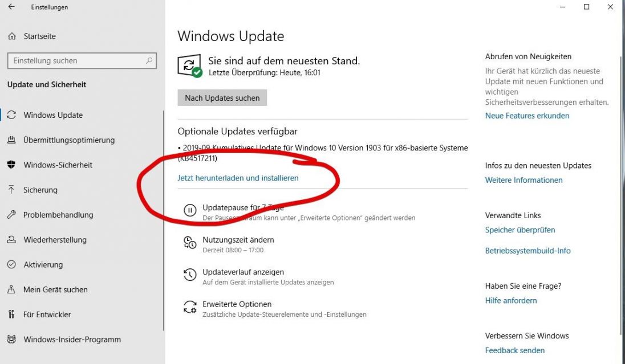Click 'Derzeit 08:00 – 17:00' text
The width and height of the screenshot is (625, 364).
(x=233, y=250)
